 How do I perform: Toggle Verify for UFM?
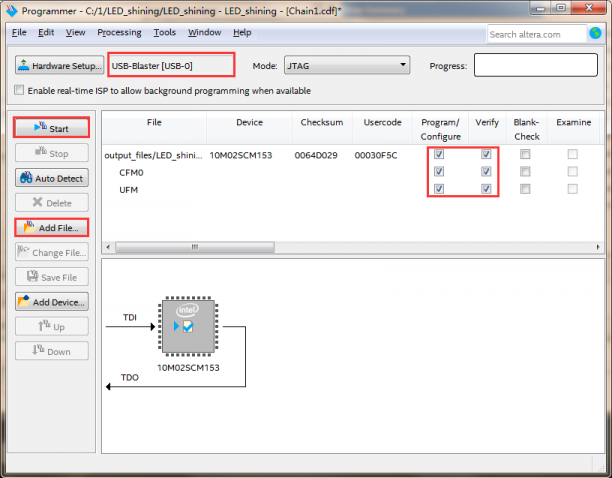coord(486,189)
